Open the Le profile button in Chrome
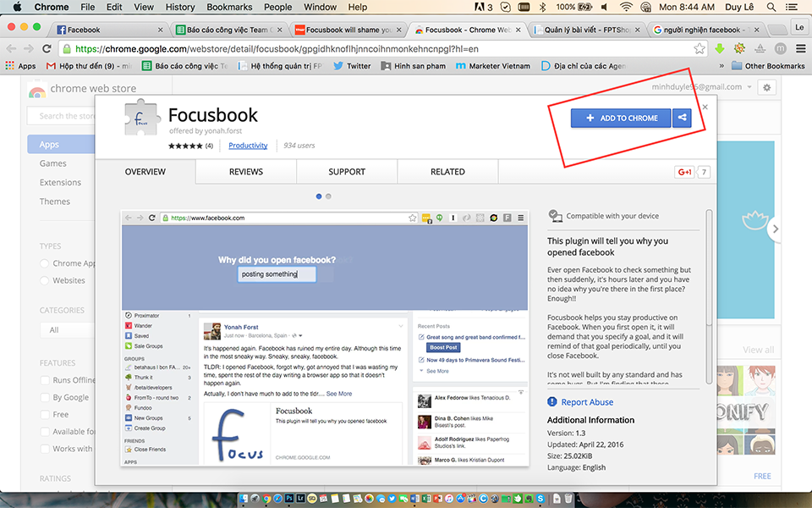812x508 pixels. tap(799, 27)
